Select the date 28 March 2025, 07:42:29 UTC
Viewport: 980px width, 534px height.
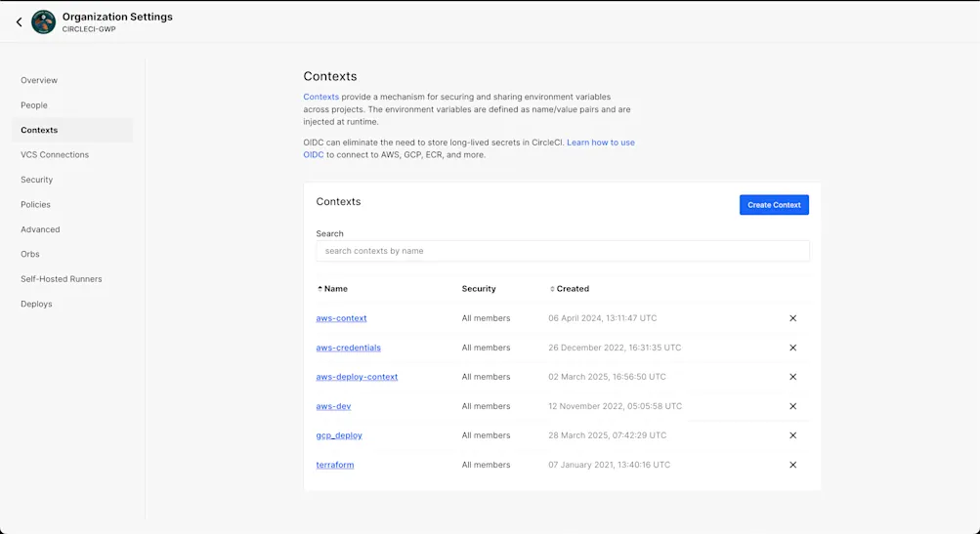[x=607, y=435]
